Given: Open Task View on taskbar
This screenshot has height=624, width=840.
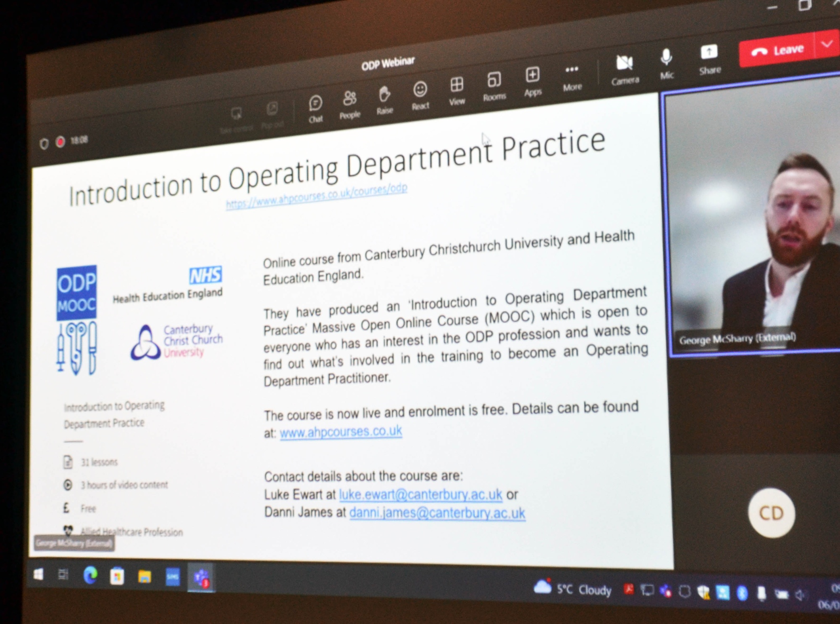Looking at the screenshot, I should click(x=63, y=574).
